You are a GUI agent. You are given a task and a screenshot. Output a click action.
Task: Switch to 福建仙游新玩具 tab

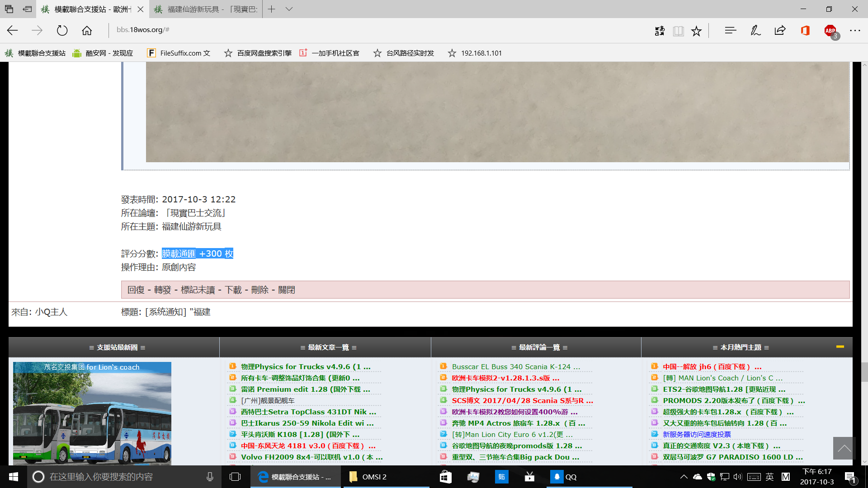pos(206,9)
